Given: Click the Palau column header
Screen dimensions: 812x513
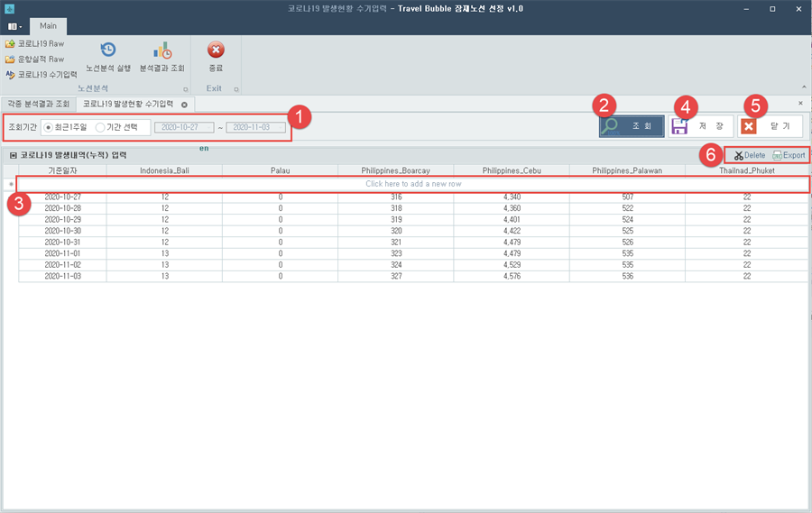Looking at the screenshot, I should pyautogui.click(x=281, y=170).
